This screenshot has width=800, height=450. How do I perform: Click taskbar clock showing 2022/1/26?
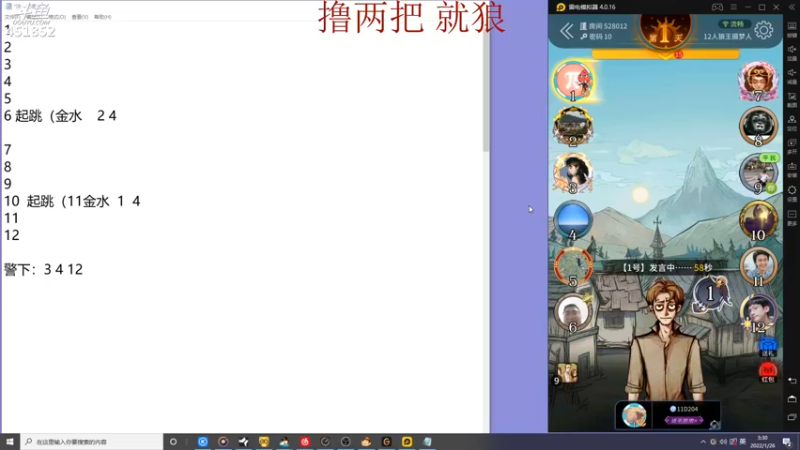(762, 441)
